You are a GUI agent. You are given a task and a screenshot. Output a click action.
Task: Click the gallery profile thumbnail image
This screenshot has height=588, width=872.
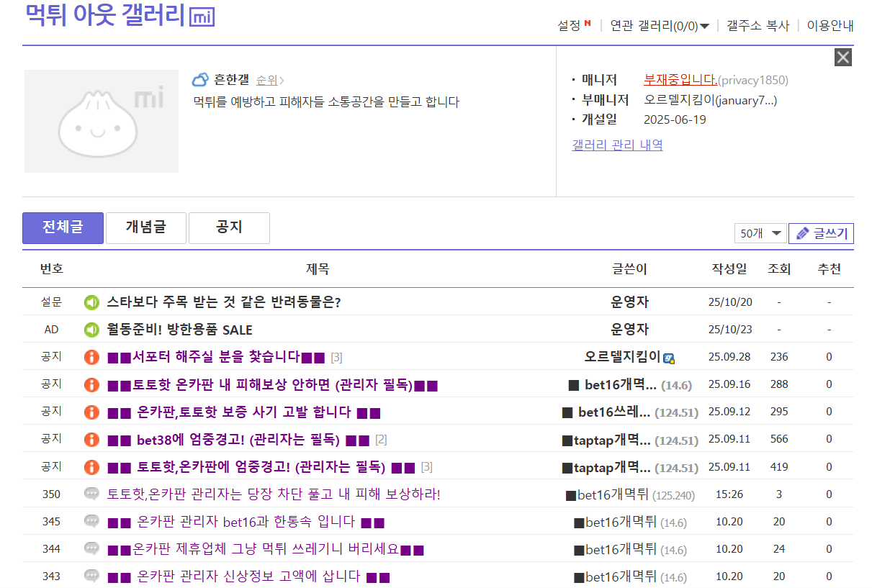[102, 121]
